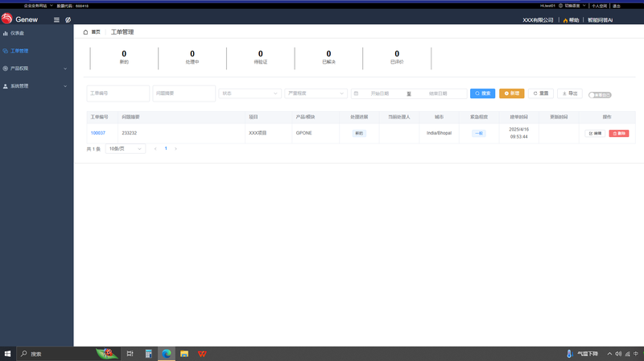Click blue 搜索 search button

click(482, 93)
